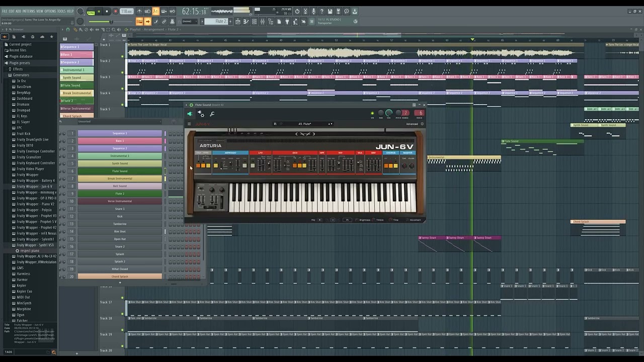Screen dimensions: 644x362
Task: Click the green speaker plugin editor icon
Action: pyautogui.click(x=190, y=114)
